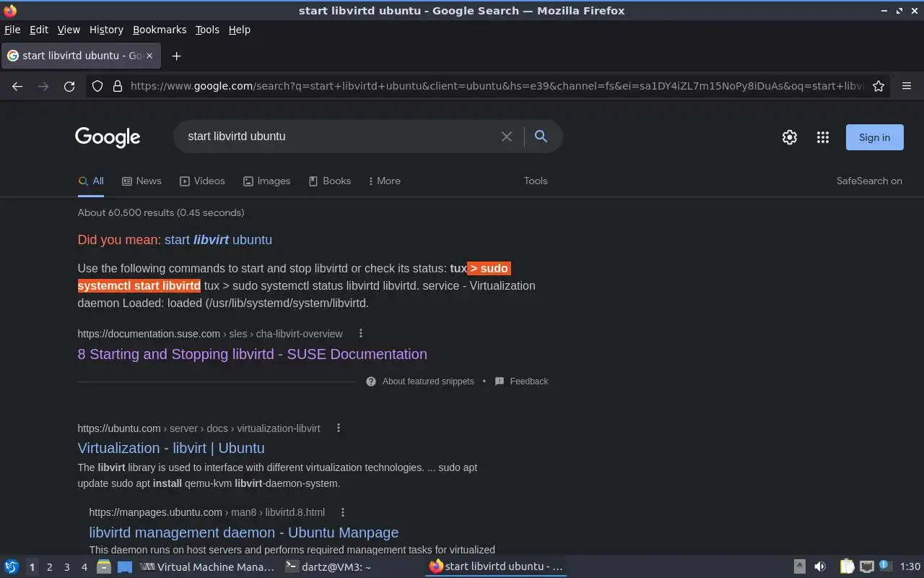Open the Help menu
The width and height of the screenshot is (924, 578).
tap(239, 30)
